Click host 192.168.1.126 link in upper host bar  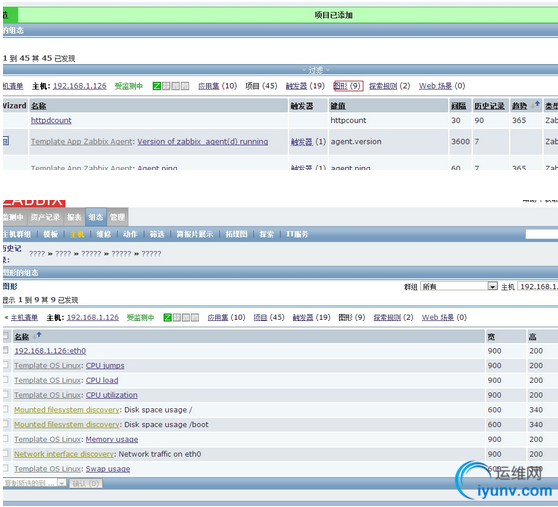(80, 86)
